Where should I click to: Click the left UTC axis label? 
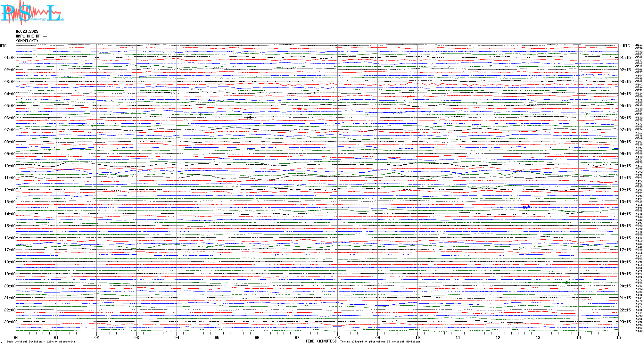pyautogui.click(x=3, y=46)
